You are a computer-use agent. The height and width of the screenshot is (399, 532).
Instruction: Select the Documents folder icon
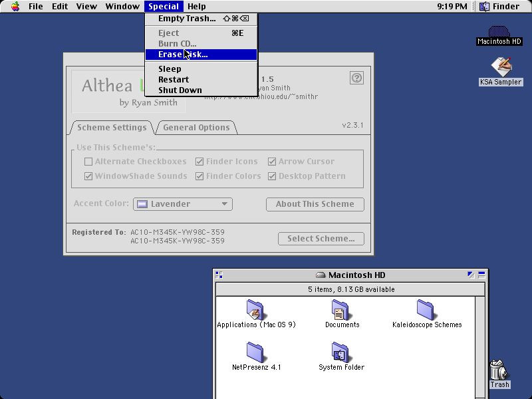[342, 314]
